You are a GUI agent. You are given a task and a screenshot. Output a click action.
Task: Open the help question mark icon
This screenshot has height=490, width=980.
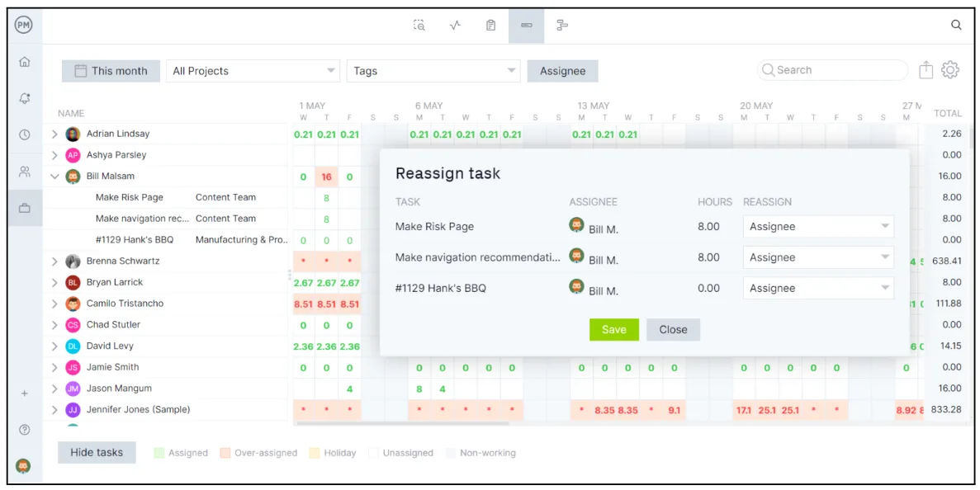[24, 430]
